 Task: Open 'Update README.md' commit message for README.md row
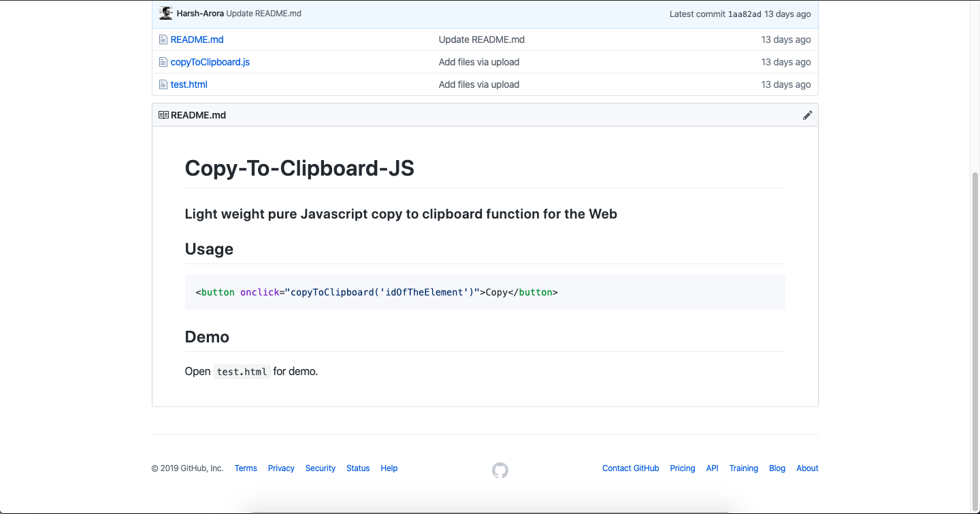click(481, 39)
